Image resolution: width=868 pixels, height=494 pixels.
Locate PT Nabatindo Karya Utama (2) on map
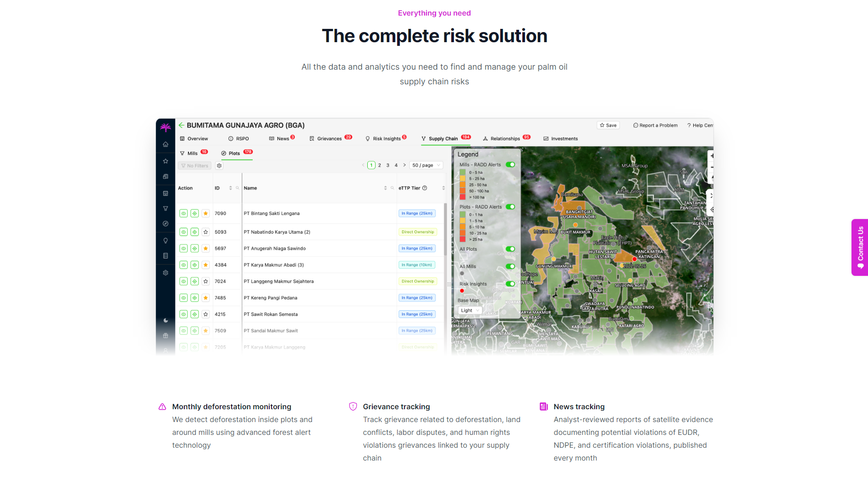point(194,232)
